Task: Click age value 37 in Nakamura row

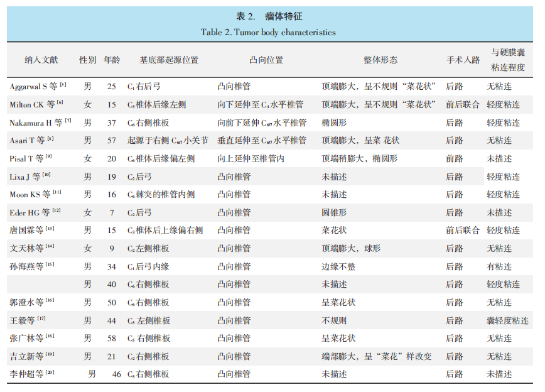Action: (x=112, y=122)
